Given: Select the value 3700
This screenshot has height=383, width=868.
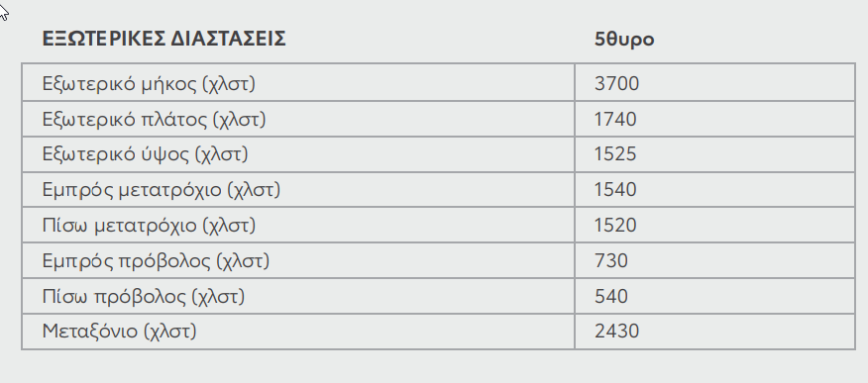Looking at the screenshot, I should 616,84.
